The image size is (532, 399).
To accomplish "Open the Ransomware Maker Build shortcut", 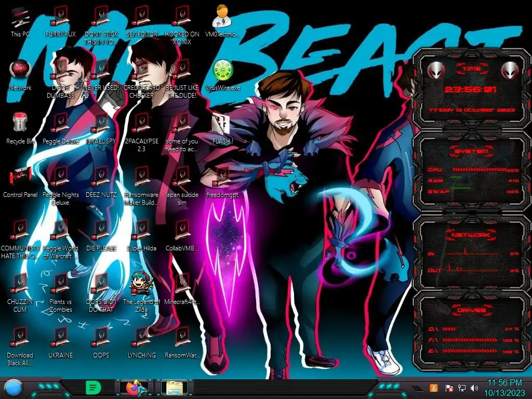I will coord(141,185).
